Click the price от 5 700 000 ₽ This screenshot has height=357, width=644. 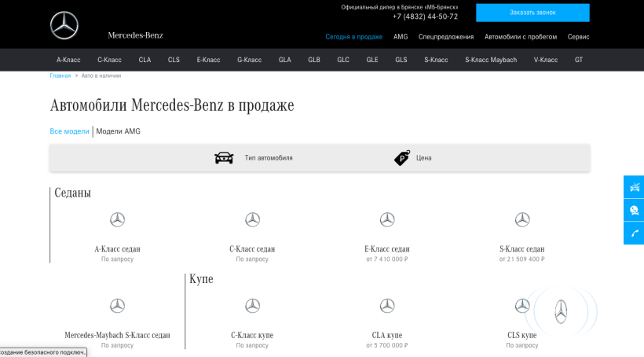[x=387, y=345]
